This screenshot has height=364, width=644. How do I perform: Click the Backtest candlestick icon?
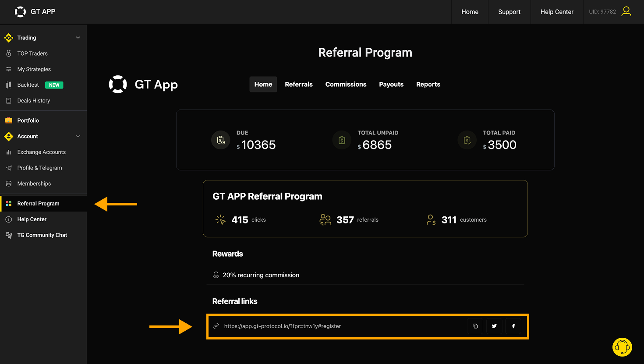coord(8,85)
